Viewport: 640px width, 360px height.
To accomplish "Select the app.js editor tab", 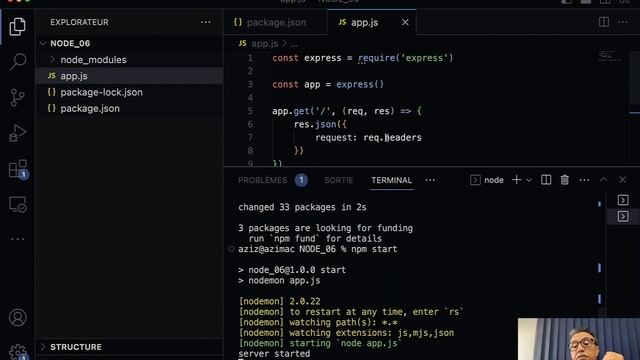I will (364, 22).
